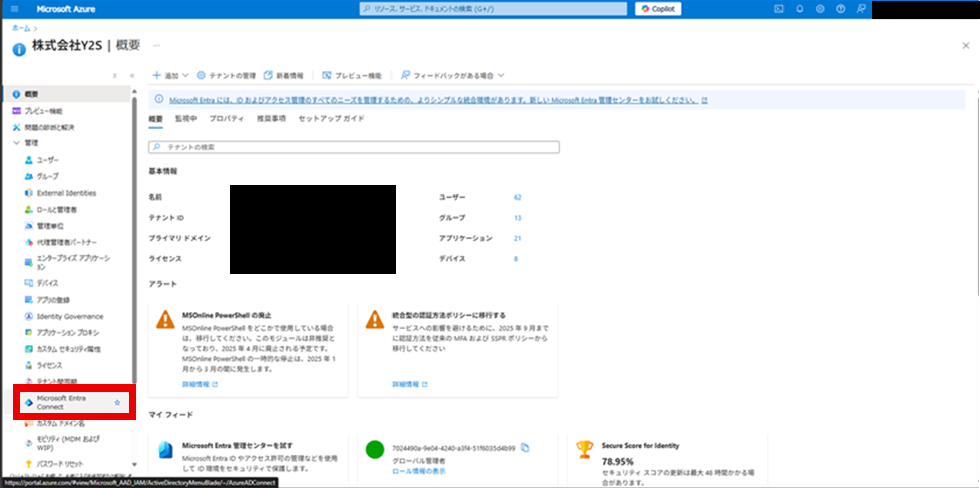This screenshot has width=980, height=488.
Task: Open the group count 13 link
Action: tap(518, 218)
